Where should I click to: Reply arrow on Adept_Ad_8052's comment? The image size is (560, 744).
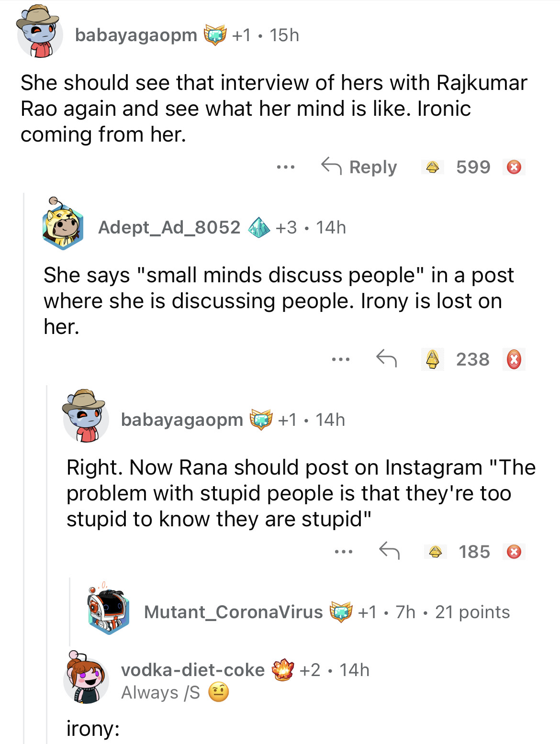386,359
